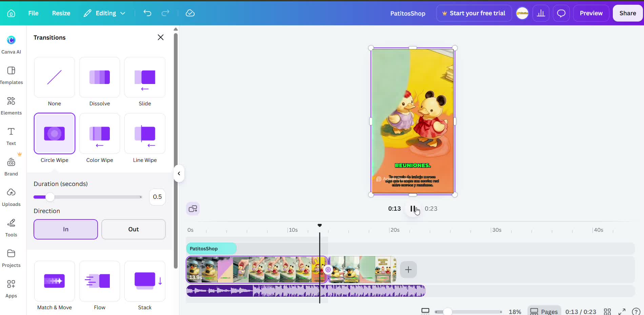
Task: Click the Preview button
Action: [x=591, y=13]
